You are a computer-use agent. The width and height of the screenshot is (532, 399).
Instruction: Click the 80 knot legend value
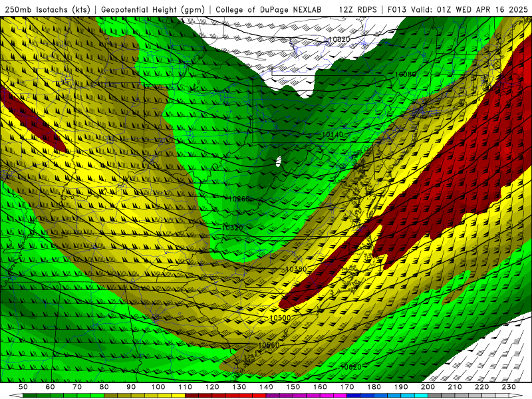click(x=104, y=387)
